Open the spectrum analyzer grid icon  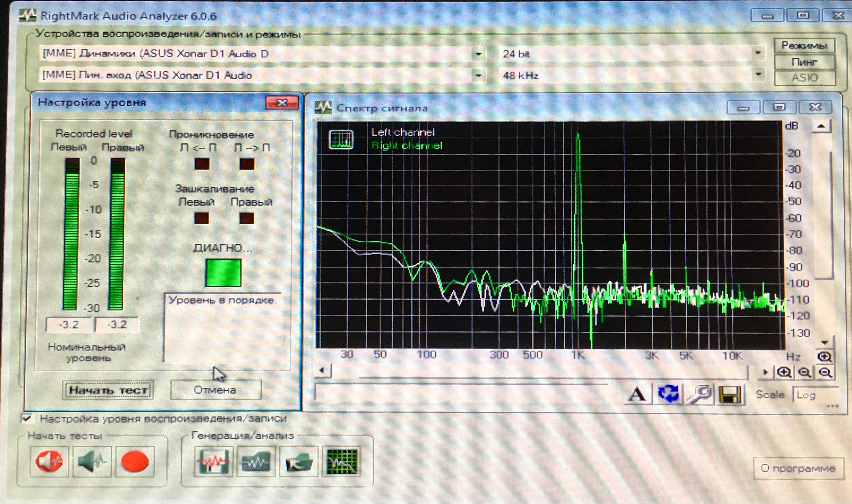(341, 462)
